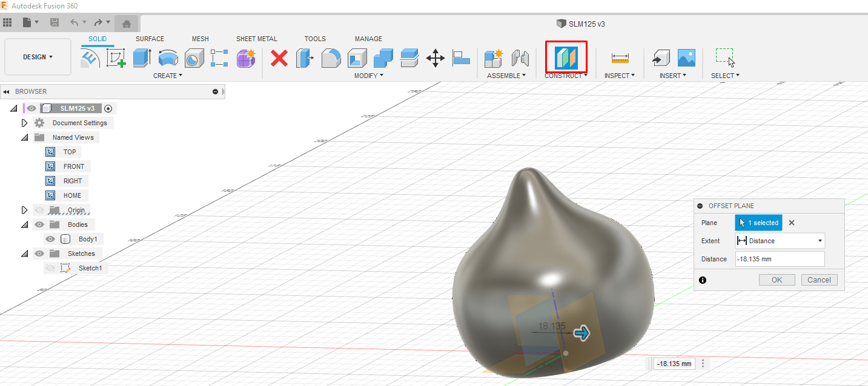
Task: Clear the plane selection with X
Action: pos(791,223)
